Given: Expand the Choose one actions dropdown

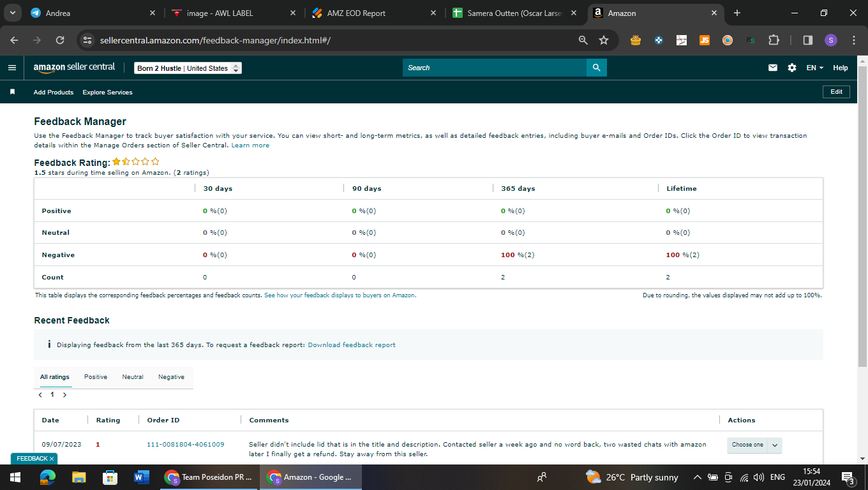Looking at the screenshot, I should point(754,445).
